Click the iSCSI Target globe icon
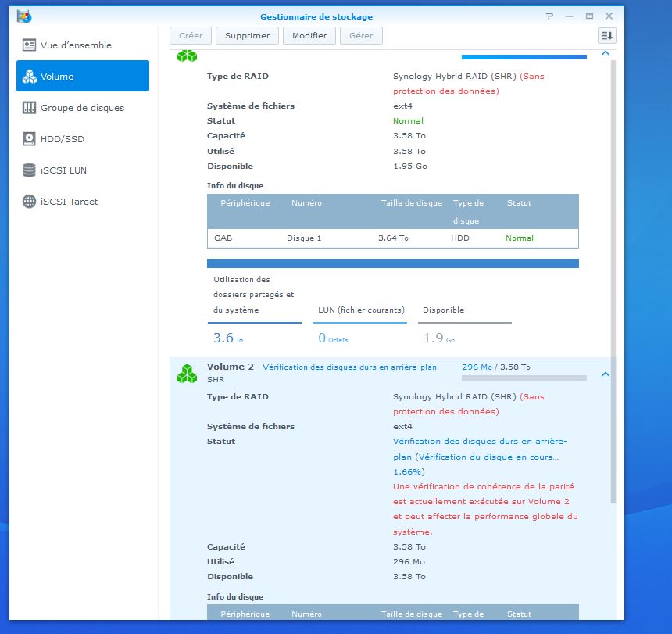This screenshot has height=634, width=672. [29, 202]
